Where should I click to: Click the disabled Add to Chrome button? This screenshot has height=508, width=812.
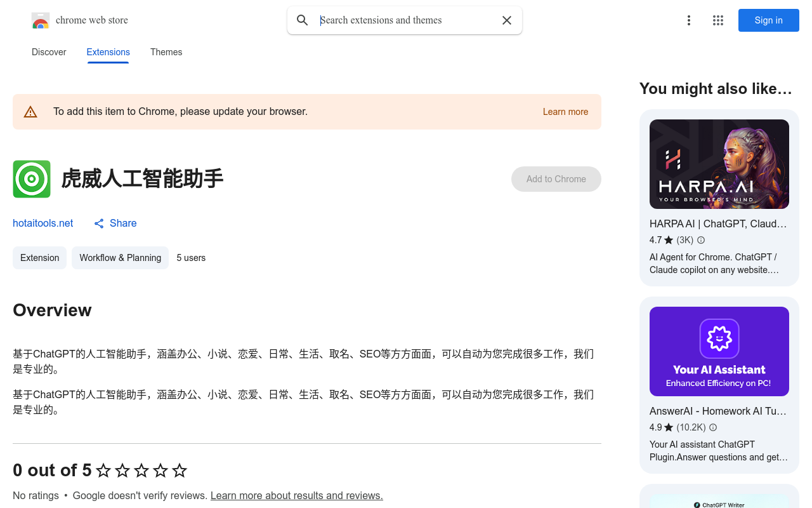[x=556, y=179]
